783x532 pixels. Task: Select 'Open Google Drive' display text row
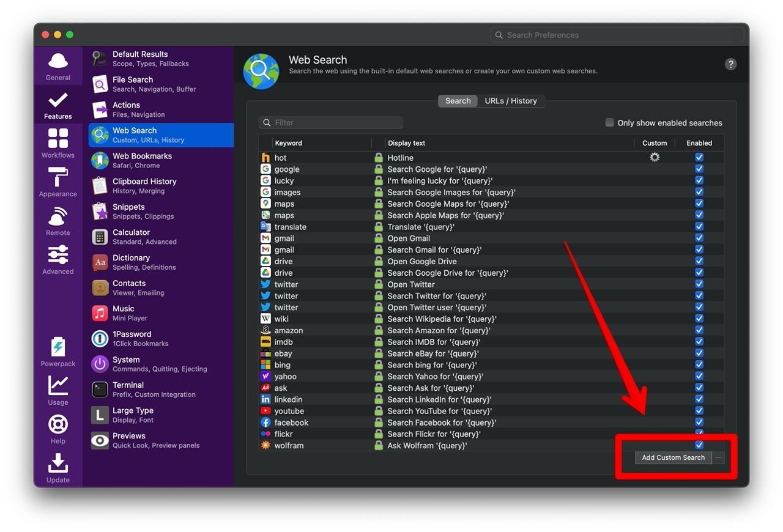(x=491, y=261)
